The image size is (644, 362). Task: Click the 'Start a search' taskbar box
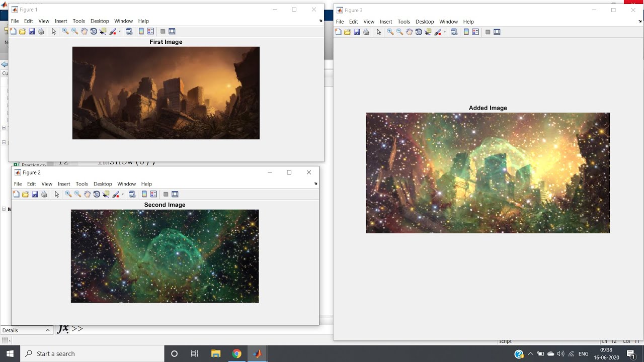click(92, 353)
